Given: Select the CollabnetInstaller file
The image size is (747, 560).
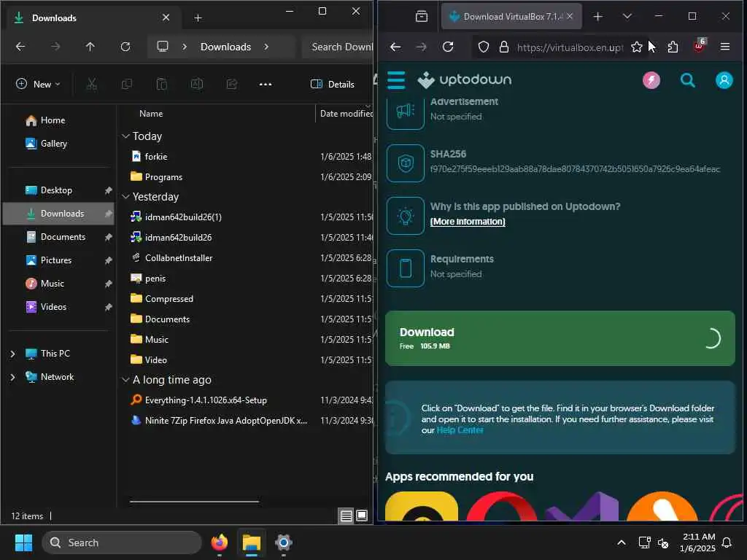Looking at the screenshot, I should 179,258.
